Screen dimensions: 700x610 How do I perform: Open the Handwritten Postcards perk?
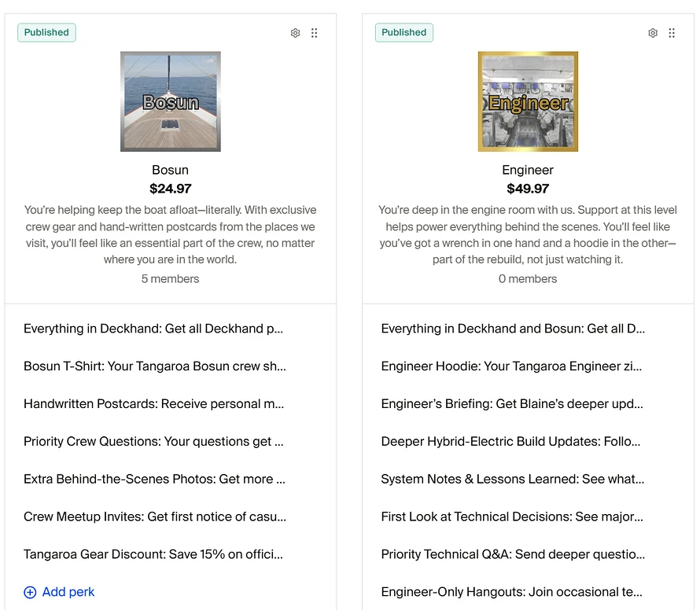coord(154,404)
